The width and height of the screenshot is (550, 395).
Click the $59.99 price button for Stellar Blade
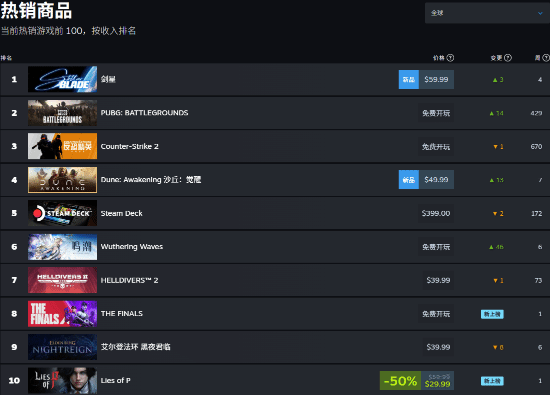pos(436,79)
